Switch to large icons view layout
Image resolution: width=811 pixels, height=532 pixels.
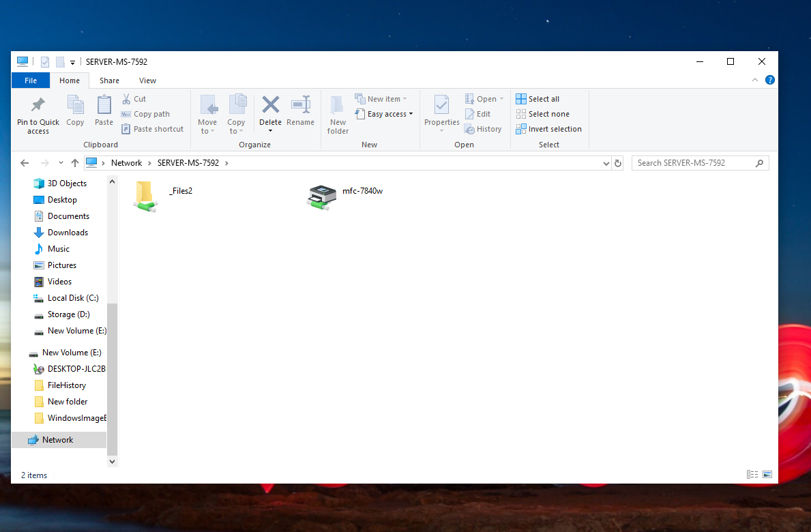(x=767, y=475)
